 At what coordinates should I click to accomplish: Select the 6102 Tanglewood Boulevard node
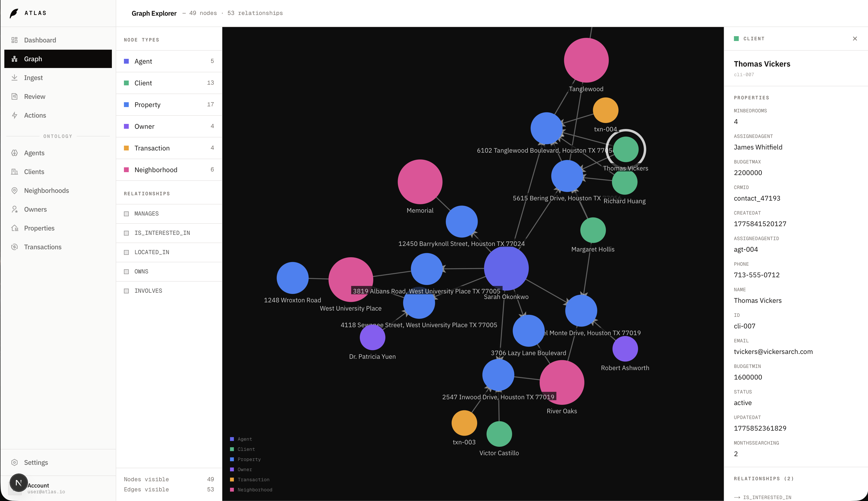tap(546, 128)
